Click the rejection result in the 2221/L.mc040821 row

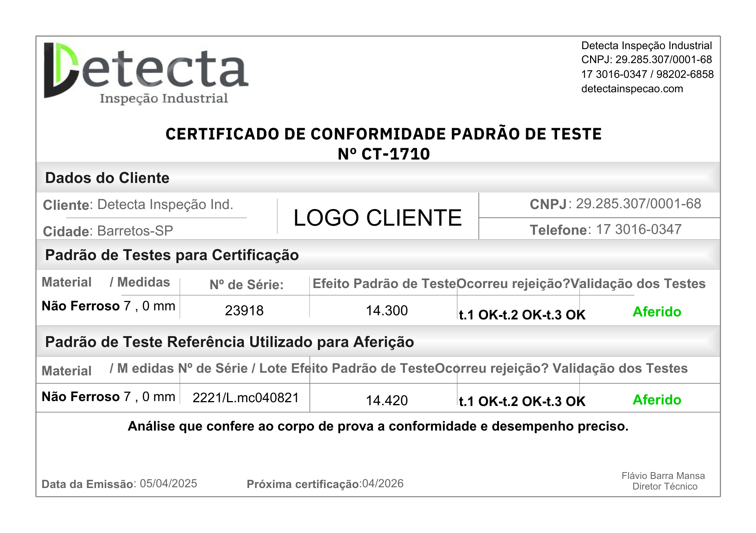(x=522, y=401)
